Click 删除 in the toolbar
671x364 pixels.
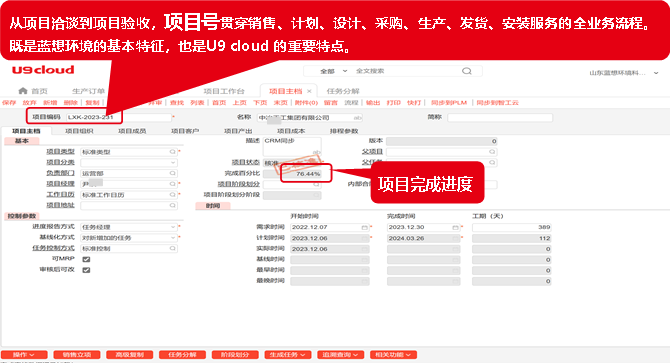(71, 103)
